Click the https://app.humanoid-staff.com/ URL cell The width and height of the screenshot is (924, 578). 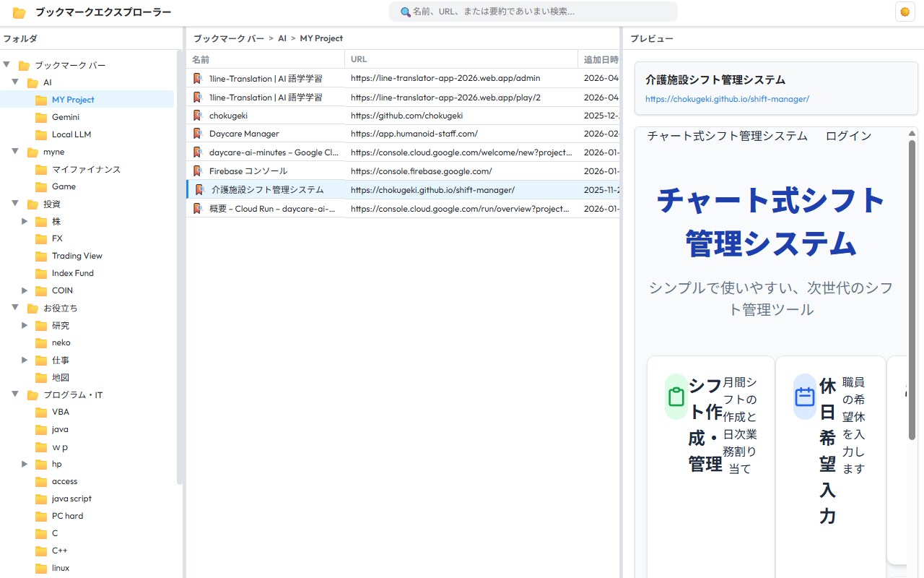[x=461, y=134]
